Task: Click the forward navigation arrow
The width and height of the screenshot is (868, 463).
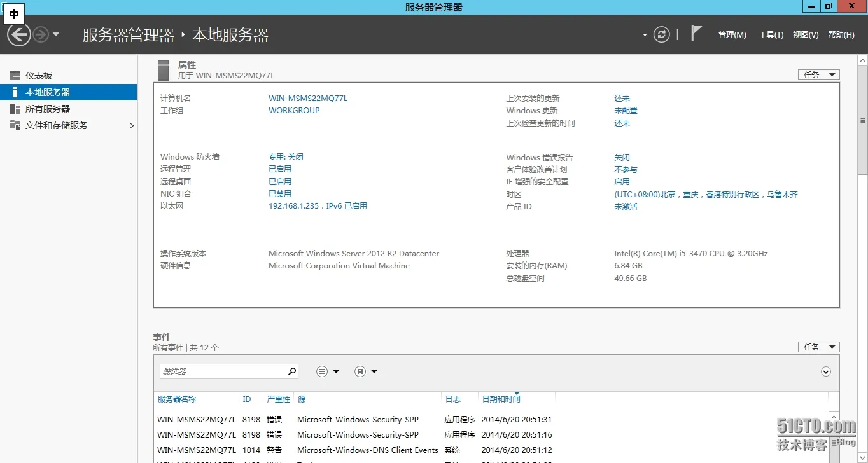Action: click(41, 34)
